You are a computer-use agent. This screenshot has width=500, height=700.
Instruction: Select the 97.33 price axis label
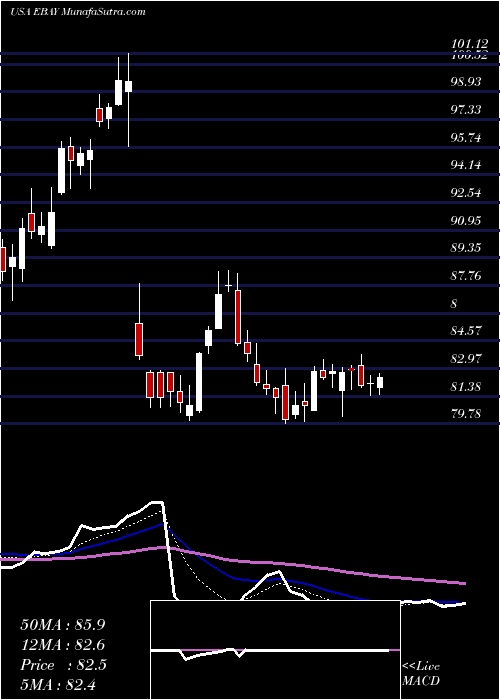[x=466, y=110]
